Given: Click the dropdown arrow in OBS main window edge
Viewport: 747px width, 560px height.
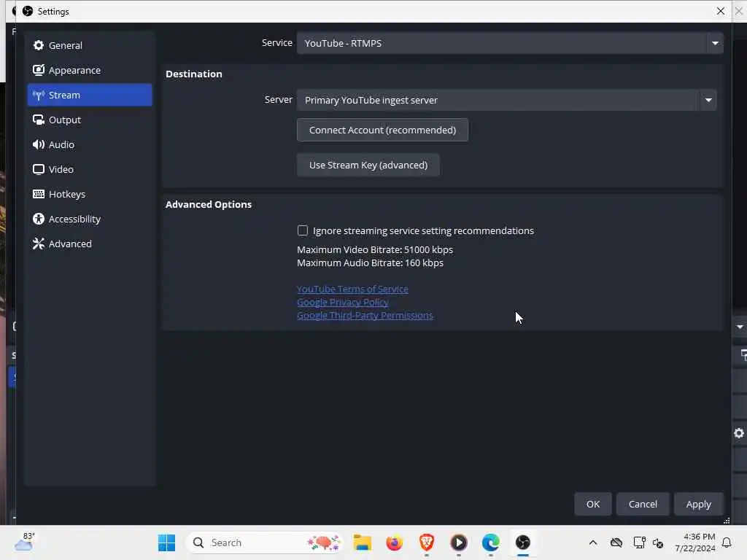Looking at the screenshot, I should 740,327.
